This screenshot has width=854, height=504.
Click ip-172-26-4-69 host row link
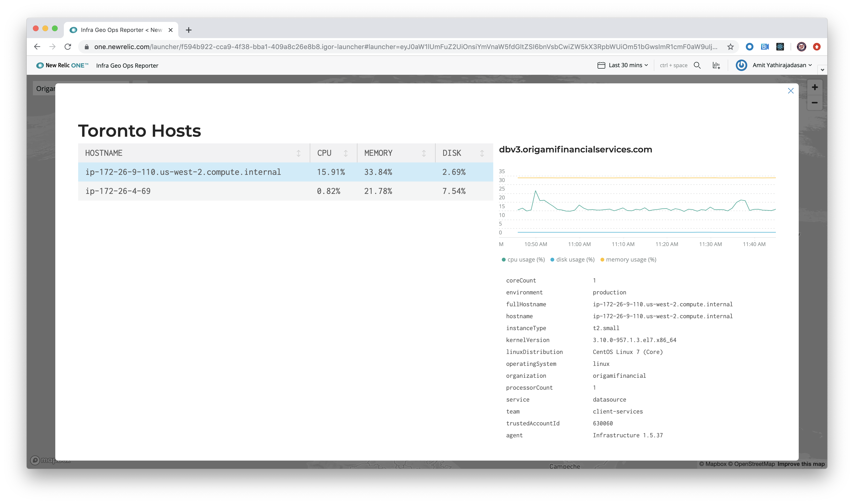(x=118, y=191)
